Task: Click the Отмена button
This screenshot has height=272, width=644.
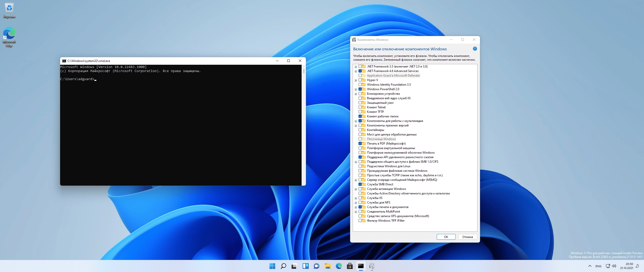Action: (x=467, y=237)
